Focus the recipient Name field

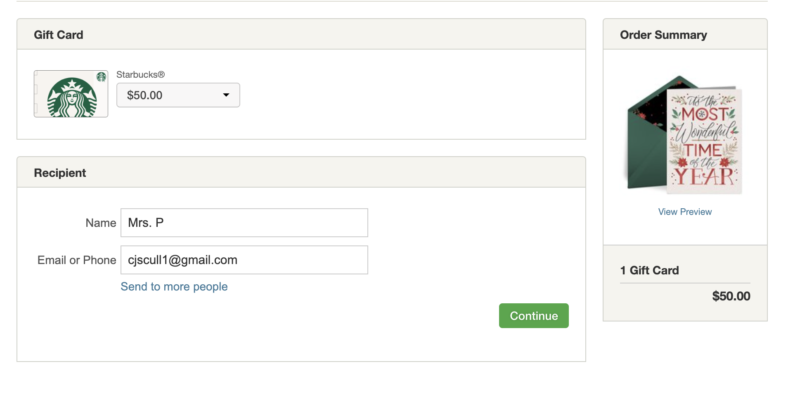244,222
